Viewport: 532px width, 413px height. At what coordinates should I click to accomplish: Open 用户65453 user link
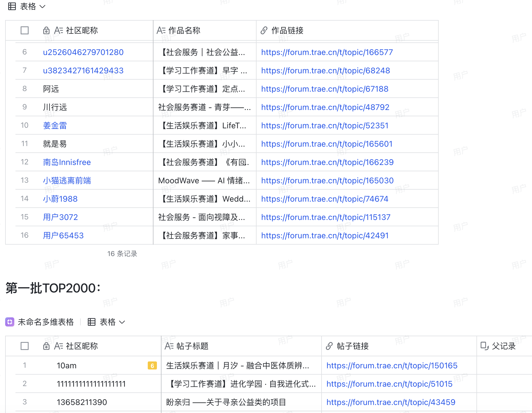click(x=63, y=235)
